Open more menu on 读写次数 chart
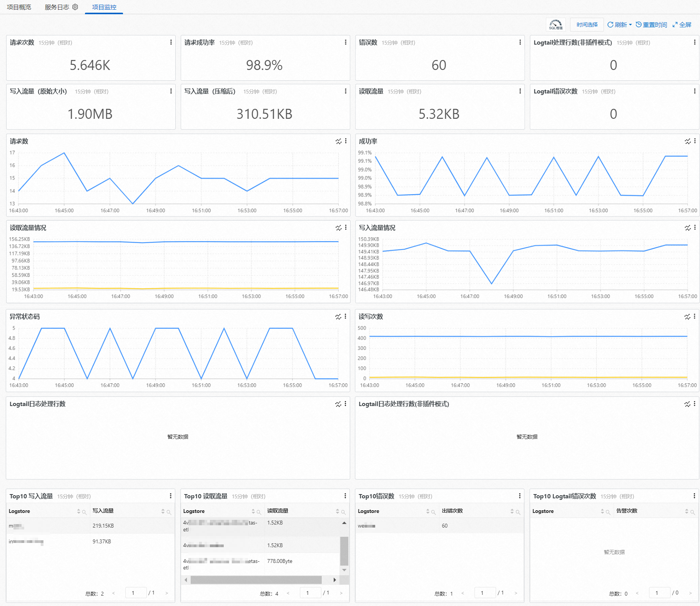This screenshot has height=606, width=700. (x=695, y=316)
